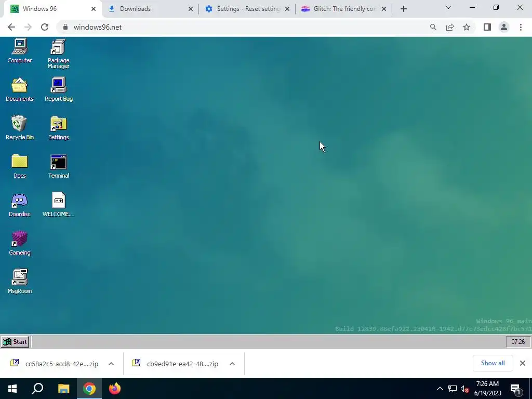
Task: Expand options for cb9ed91e-ea42 zip download
Action: click(232, 364)
